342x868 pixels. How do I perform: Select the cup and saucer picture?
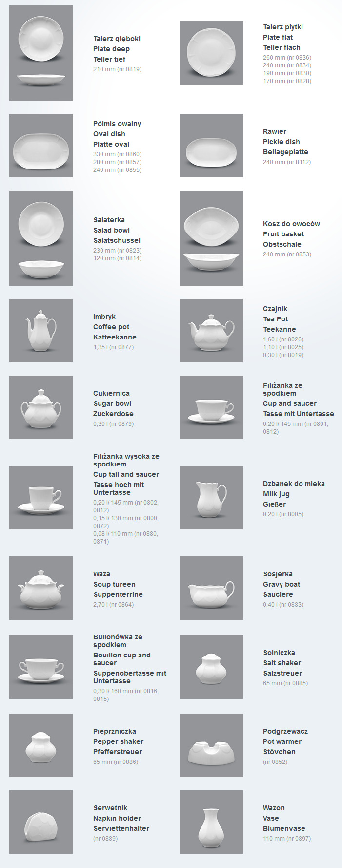tap(211, 407)
